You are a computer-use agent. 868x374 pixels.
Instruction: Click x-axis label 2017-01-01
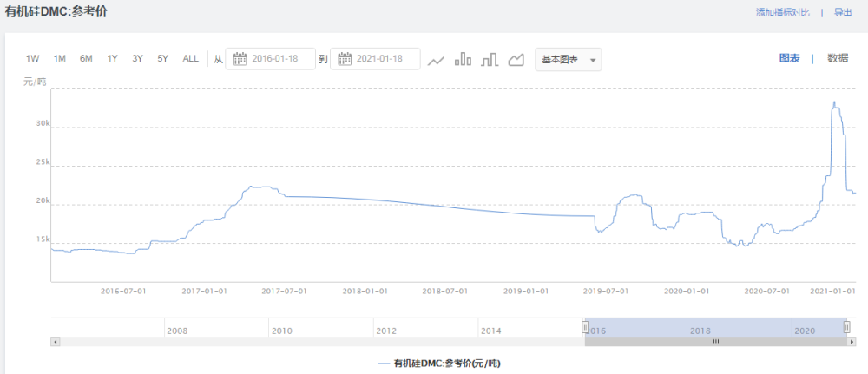click(x=204, y=291)
